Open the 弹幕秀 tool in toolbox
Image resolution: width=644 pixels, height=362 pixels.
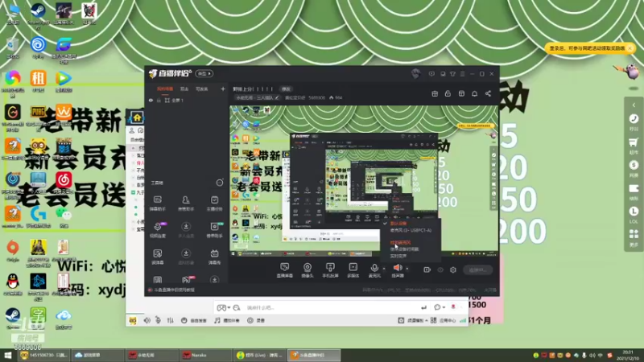(x=214, y=257)
